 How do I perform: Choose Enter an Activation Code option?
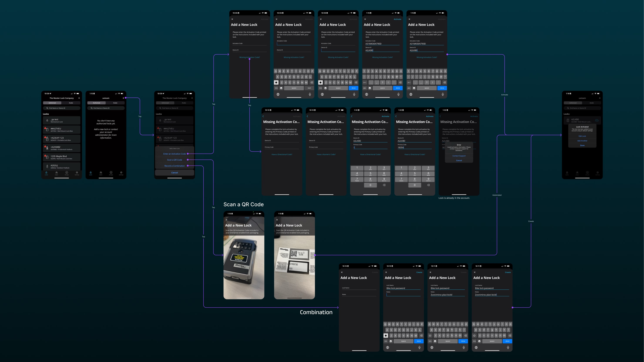(175, 154)
